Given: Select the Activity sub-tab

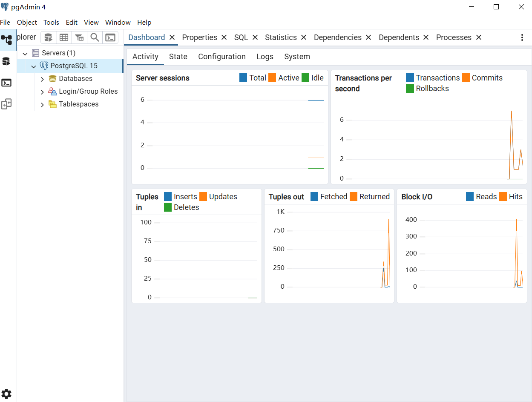Looking at the screenshot, I should [145, 57].
